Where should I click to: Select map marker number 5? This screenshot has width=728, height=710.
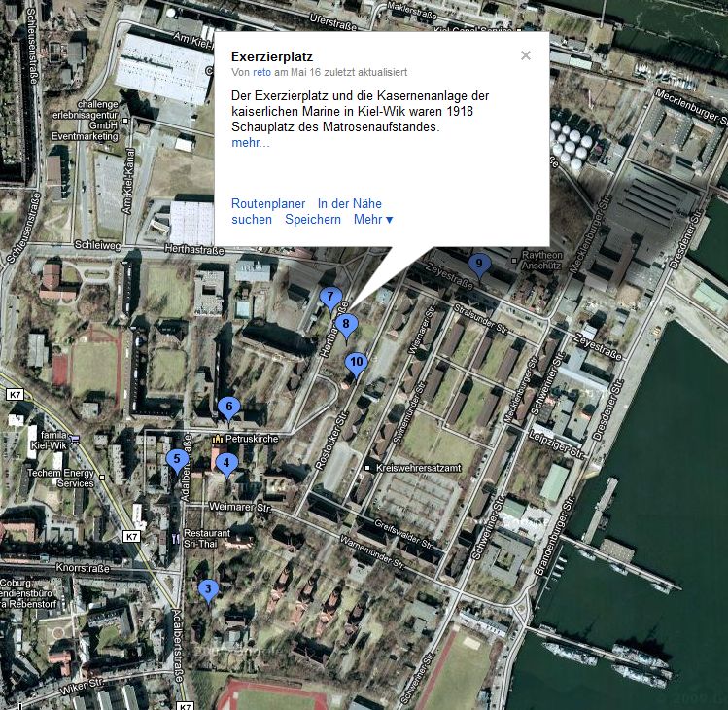coord(177,460)
